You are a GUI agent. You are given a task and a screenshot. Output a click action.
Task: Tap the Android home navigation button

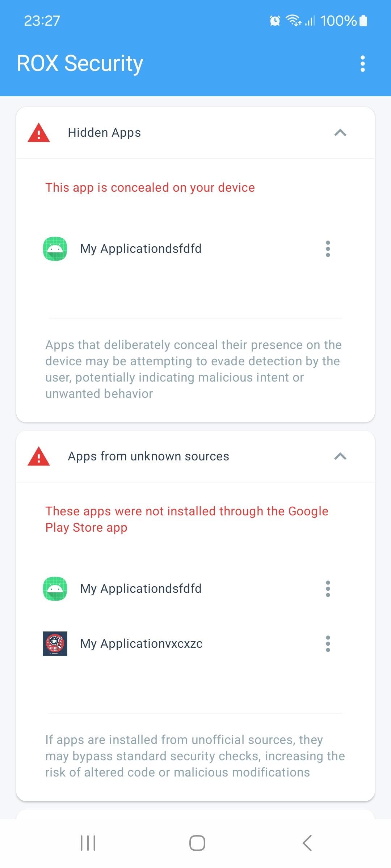(197, 843)
